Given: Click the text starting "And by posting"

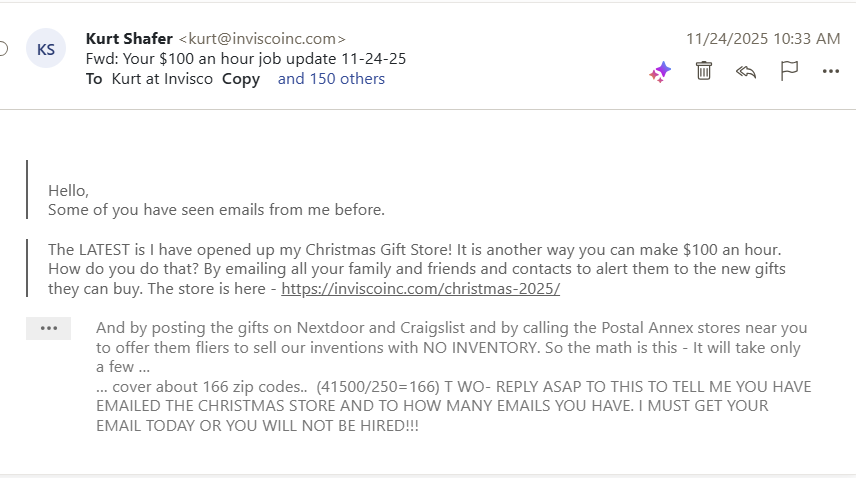Looking at the screenshot, I should click(x=451, y=328).
